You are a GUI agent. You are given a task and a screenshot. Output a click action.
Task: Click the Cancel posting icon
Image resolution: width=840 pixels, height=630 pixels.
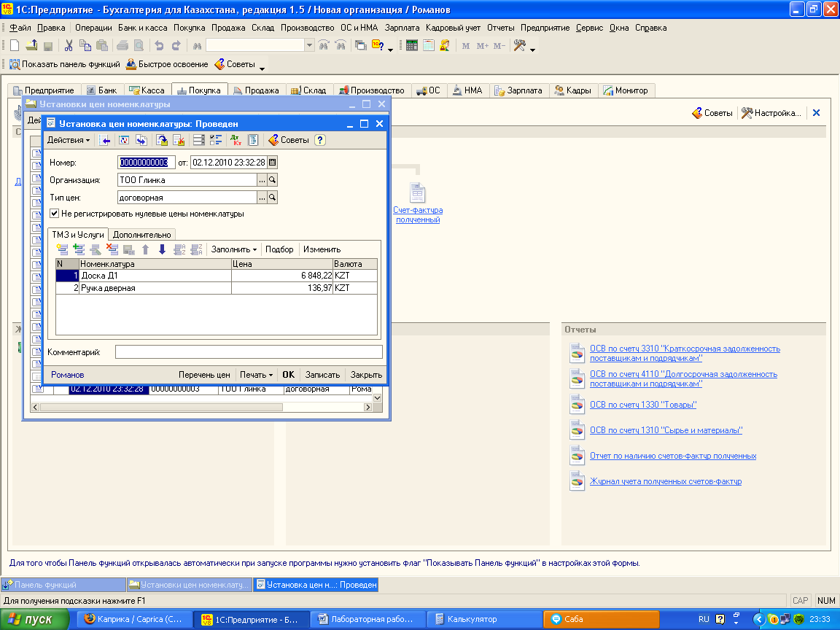(x=179, y=140)
